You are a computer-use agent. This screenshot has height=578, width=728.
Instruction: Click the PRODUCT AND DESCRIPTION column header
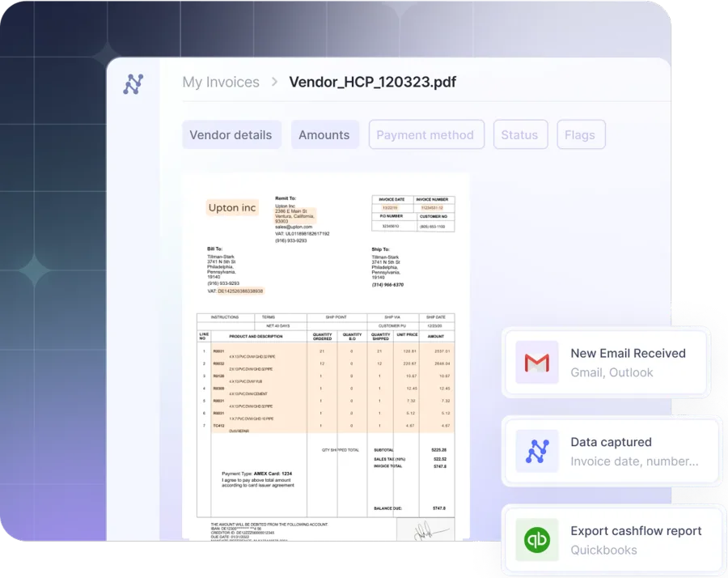[256, 336]
